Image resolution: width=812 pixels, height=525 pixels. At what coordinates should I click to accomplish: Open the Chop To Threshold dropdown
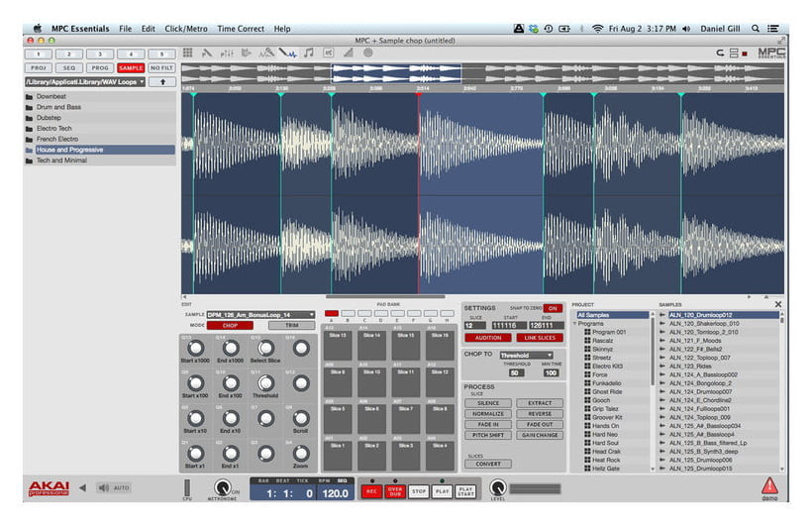[x=526, y=356]
